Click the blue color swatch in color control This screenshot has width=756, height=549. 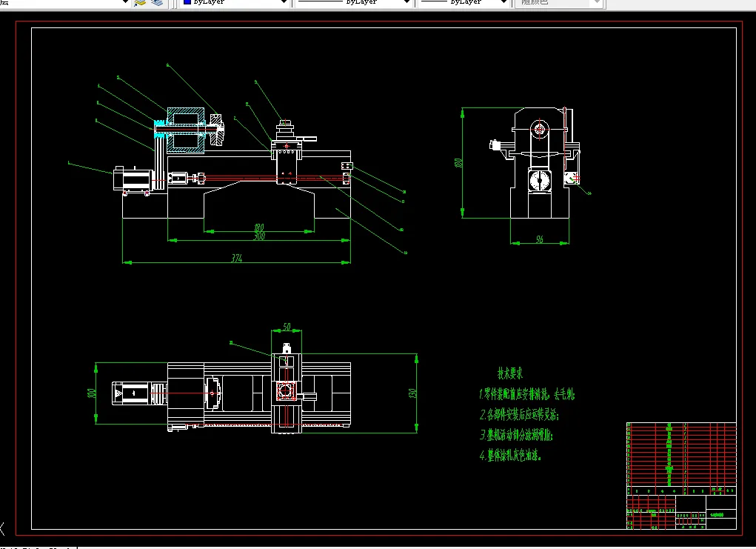click(187, 2)
